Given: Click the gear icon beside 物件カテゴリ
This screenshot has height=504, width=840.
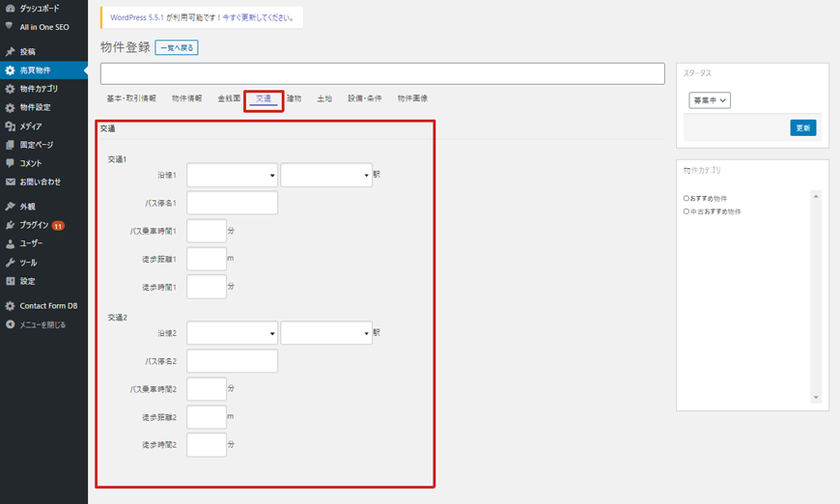Looking at the screenshot, I should (x=10, y=89).
